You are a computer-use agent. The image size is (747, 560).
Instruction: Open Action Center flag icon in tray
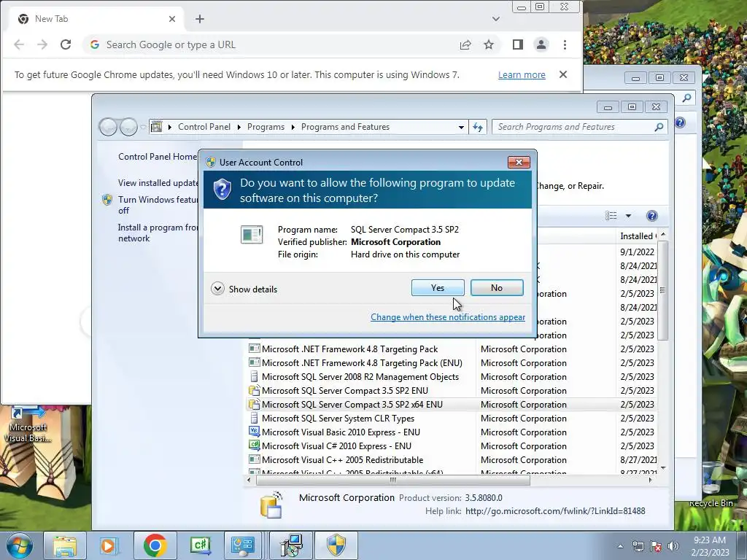coord(656,546)
